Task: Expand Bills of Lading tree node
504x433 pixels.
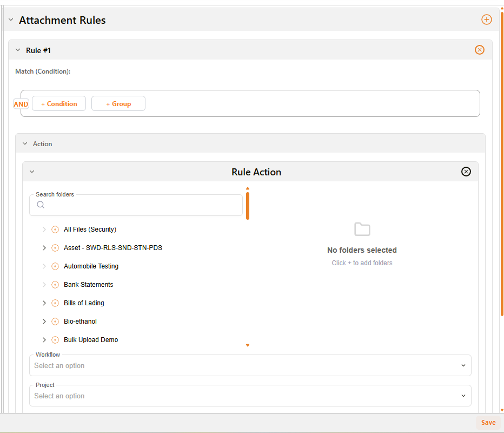Action: point(44,303)
